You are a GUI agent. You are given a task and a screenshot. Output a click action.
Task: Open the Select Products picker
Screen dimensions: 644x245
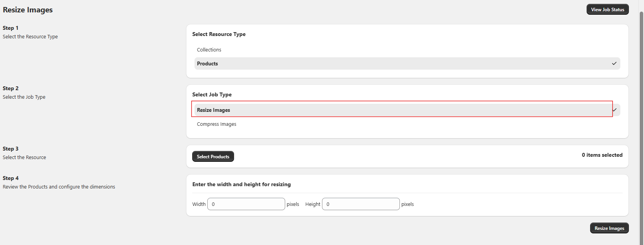pyautogui.click(x=213, y=156)
